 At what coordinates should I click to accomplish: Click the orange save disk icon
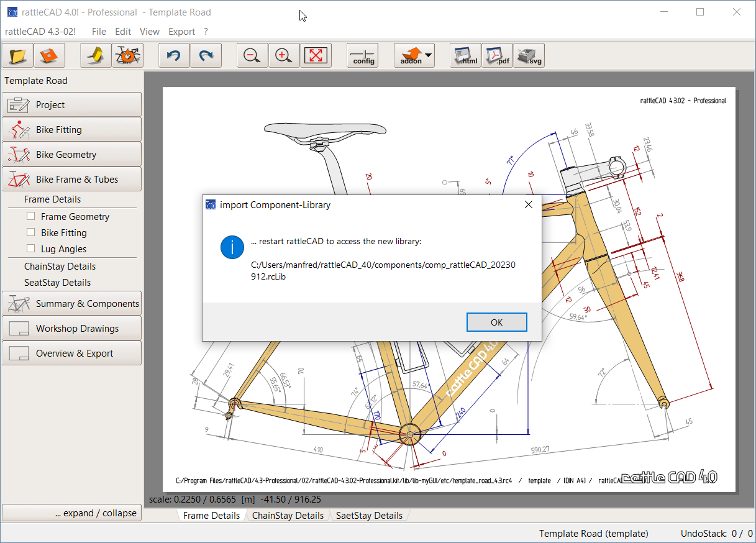click(x=49, y=55)
